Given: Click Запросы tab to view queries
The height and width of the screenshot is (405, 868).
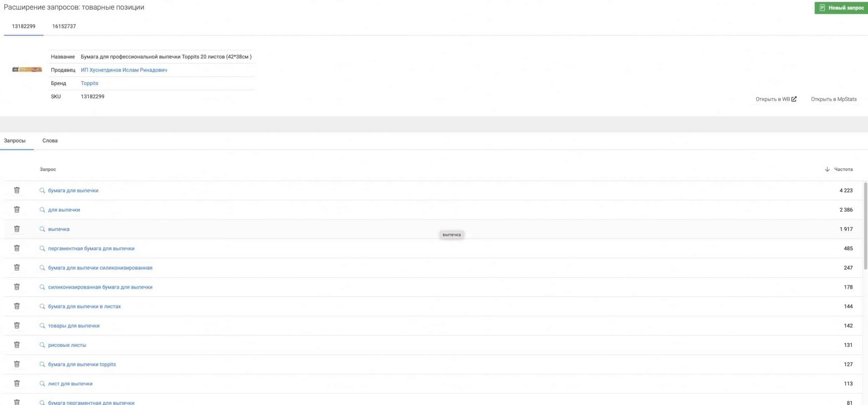Looking at the screenshot, I should click(x=14, y=141).
